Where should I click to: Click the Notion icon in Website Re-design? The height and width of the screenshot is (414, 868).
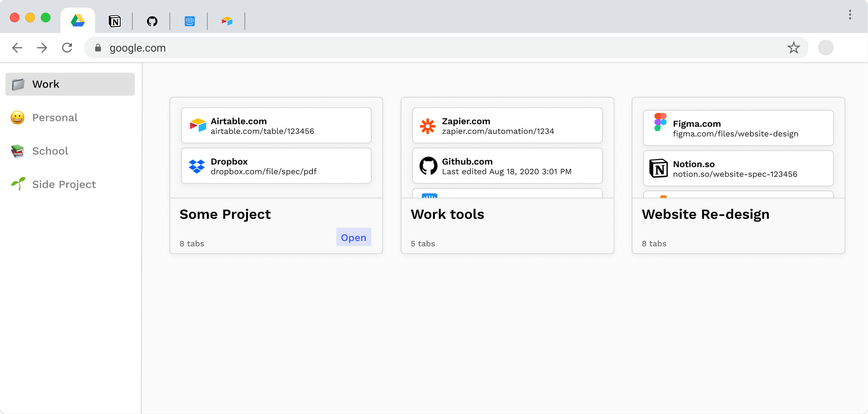click(x=660, y=168)
